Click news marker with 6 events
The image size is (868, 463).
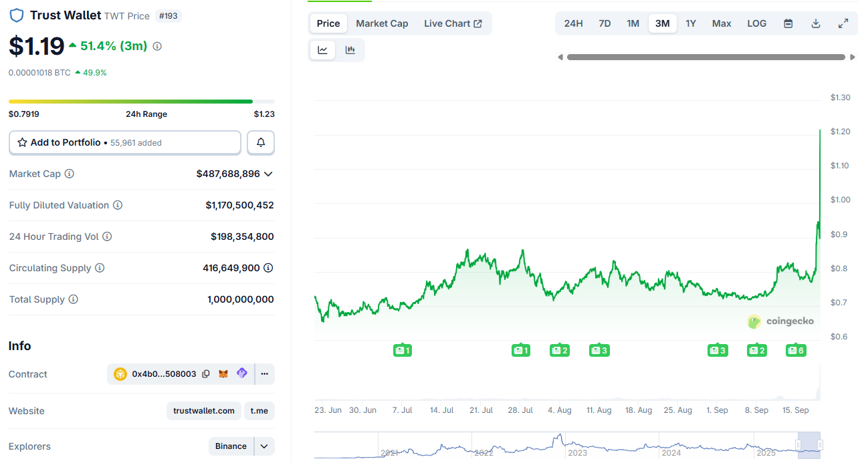[796, 350]
